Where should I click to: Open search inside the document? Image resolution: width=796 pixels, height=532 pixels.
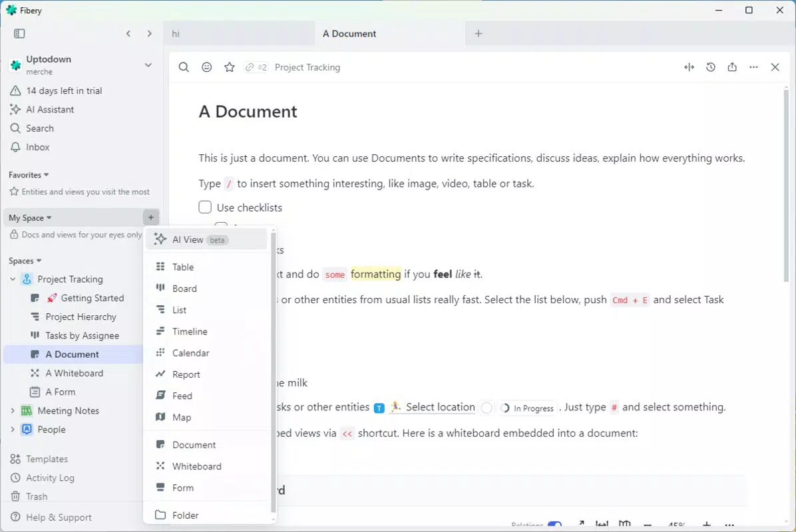click(x=184, y=67)
